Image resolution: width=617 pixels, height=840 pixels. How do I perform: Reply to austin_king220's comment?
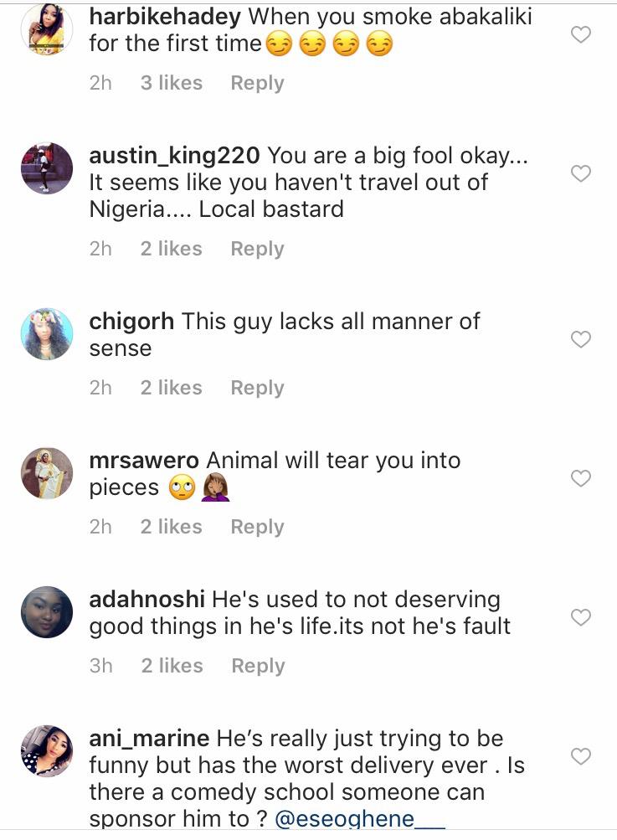point(257,249)
